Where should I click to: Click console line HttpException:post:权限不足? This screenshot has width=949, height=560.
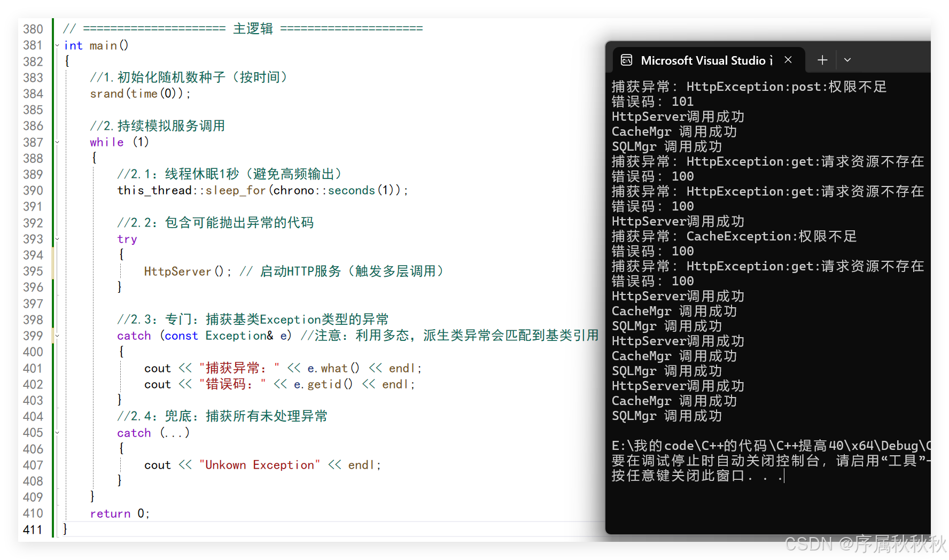click(749, 87)
